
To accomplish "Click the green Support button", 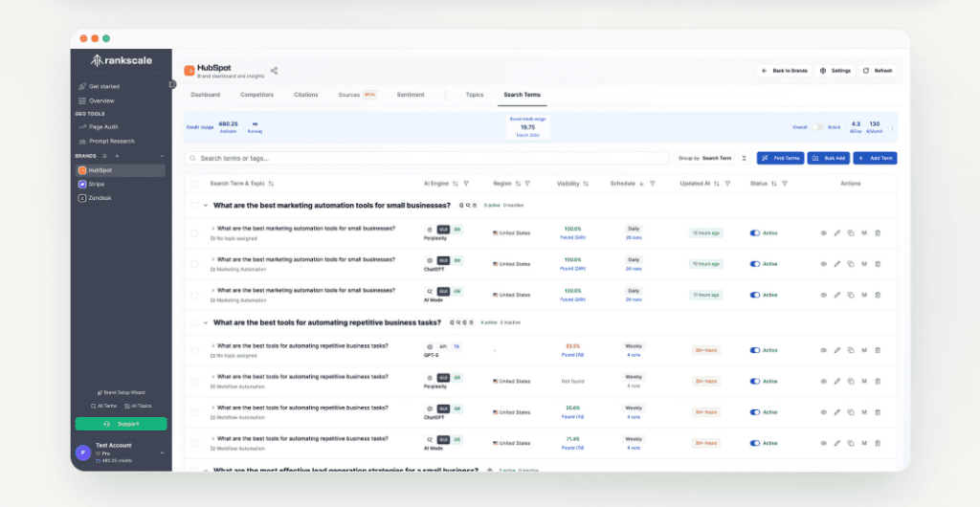I will (121, 424).
